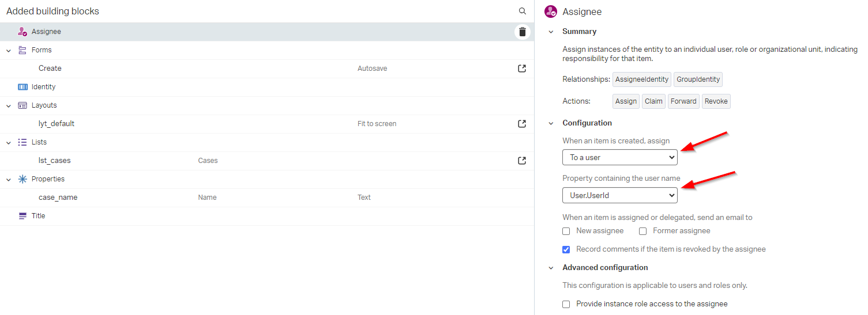Check the Former assignee checkbox
The width and height of the screenshot is (868, 315).
[x=643, y=231]
